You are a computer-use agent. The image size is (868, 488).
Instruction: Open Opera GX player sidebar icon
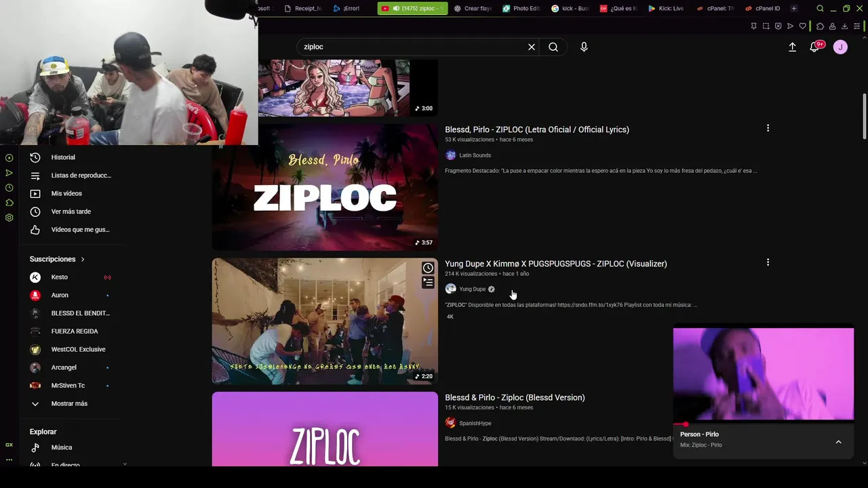[9, 158]
